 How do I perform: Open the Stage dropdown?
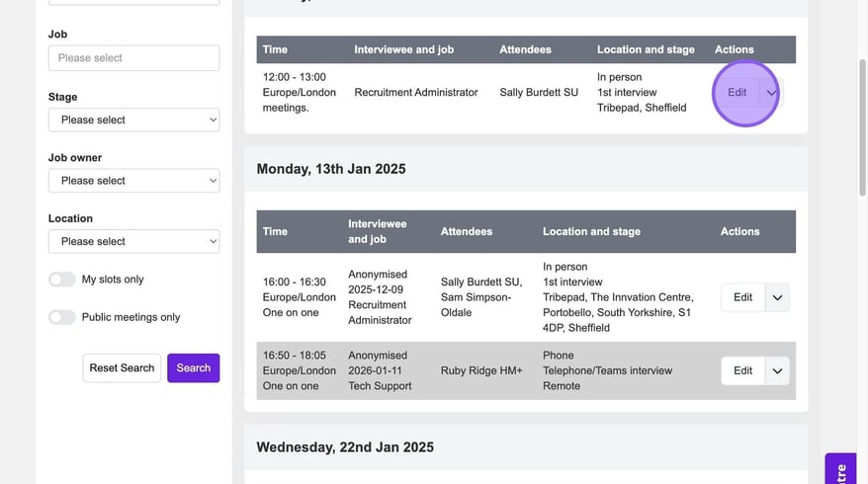pyautogui.click(x=133, y=120)
